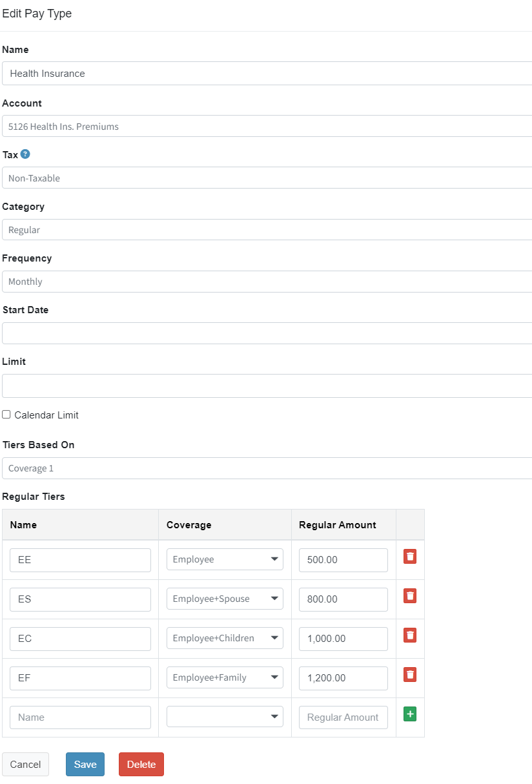The image size is (532, 784).
Task: Open the Employee+Spouse coverage dropdown
Action: coord(225,599)
